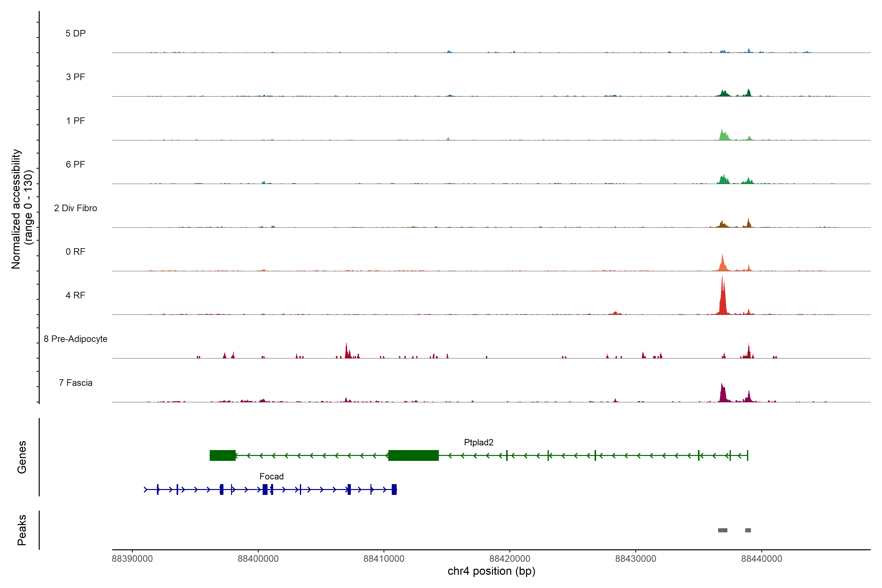Click the tall red 4 RF peak
The width and height of the screenshot is (882, 588).
723,300
